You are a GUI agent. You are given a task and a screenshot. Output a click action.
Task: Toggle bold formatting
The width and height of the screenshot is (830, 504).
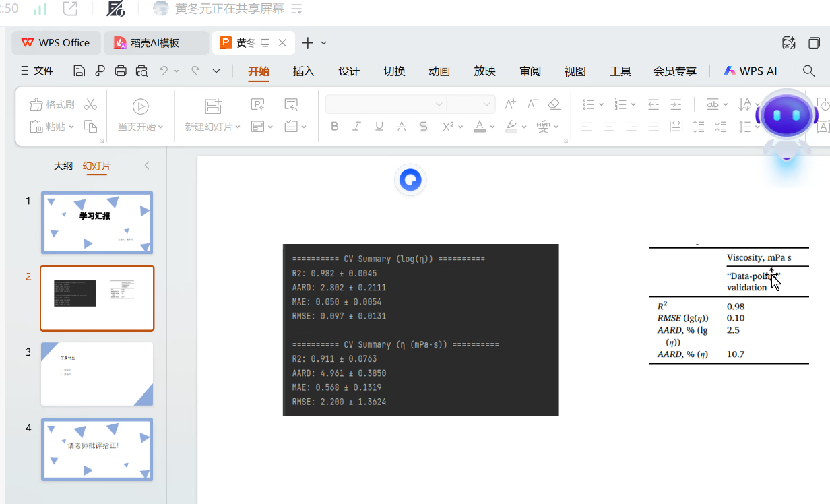pyautogui.click(x=335, y=127)
